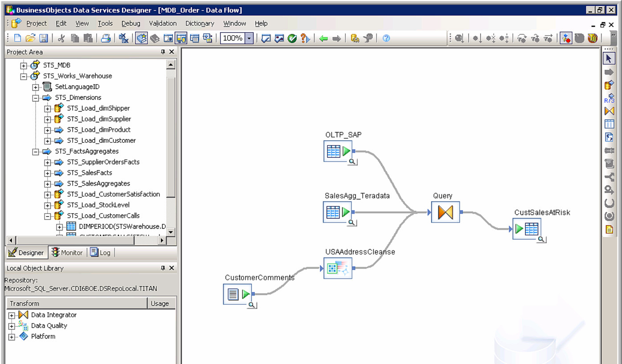Click the Save disk toolbar icon
Image resolution: width=622 pixels, height=364 pixels.
[43, 38]
